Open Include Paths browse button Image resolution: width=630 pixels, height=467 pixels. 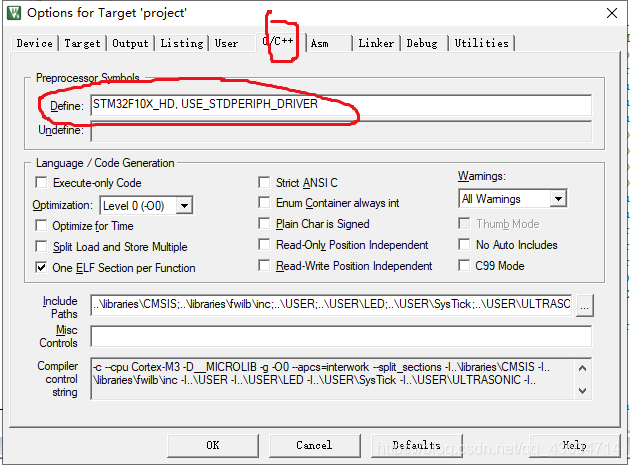coord(585,305)
